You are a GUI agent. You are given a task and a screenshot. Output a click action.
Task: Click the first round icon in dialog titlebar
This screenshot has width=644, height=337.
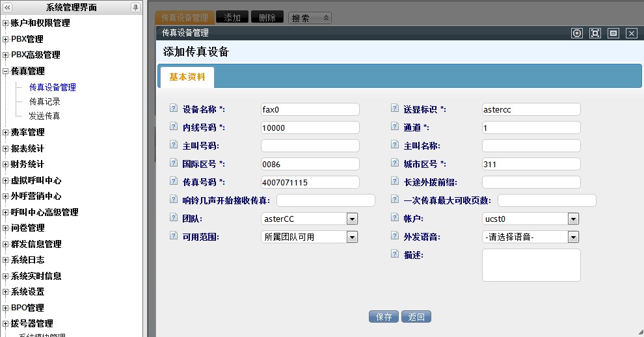click(x=576, y=33)
